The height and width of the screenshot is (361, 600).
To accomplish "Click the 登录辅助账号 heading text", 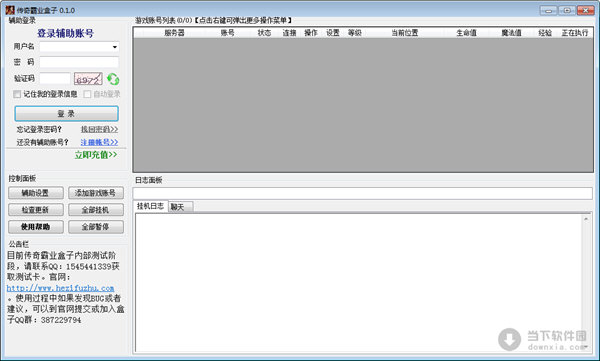I will [65, 33].
